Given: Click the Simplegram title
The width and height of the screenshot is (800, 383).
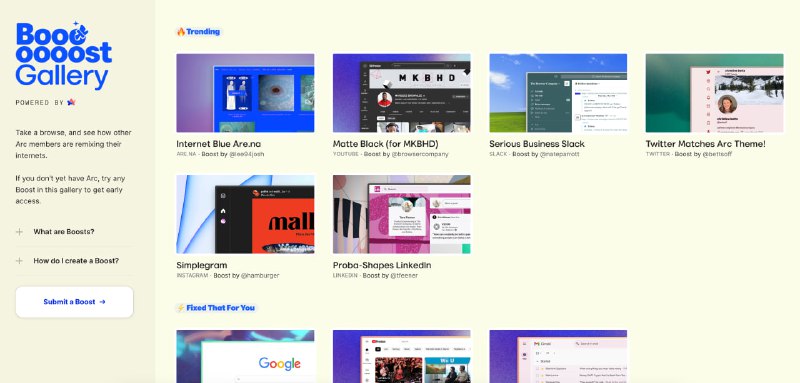Looking at the screenshot, I should pyautogui.click(x=202, y=265).
